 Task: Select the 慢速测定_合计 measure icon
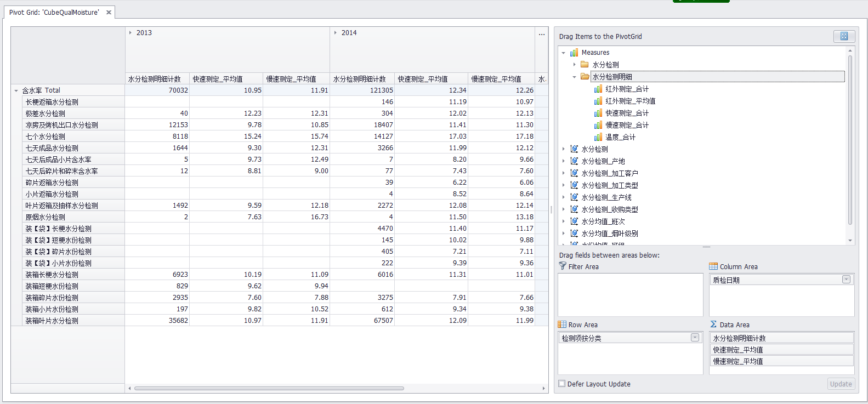pos(598,125)
